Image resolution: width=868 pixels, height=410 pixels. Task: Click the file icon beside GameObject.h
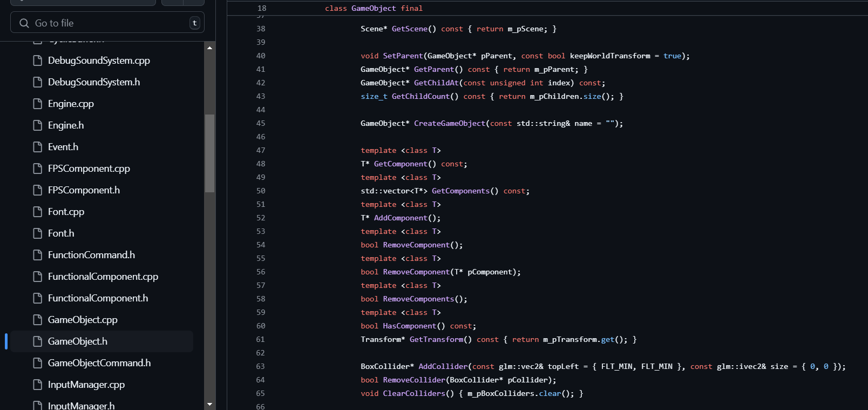pyautogui.click(x=37, y=341)
